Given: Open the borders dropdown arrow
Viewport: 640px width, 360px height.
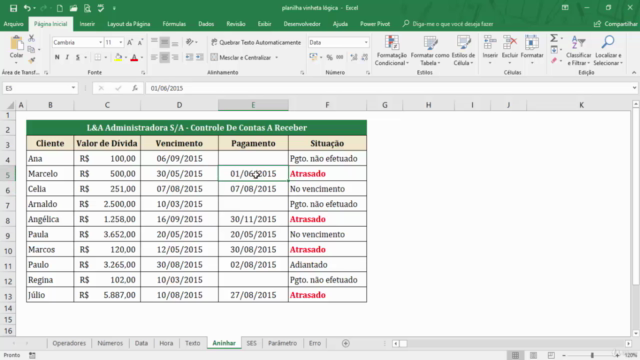Looking at the screenshot, I should [x=105, y=58].
